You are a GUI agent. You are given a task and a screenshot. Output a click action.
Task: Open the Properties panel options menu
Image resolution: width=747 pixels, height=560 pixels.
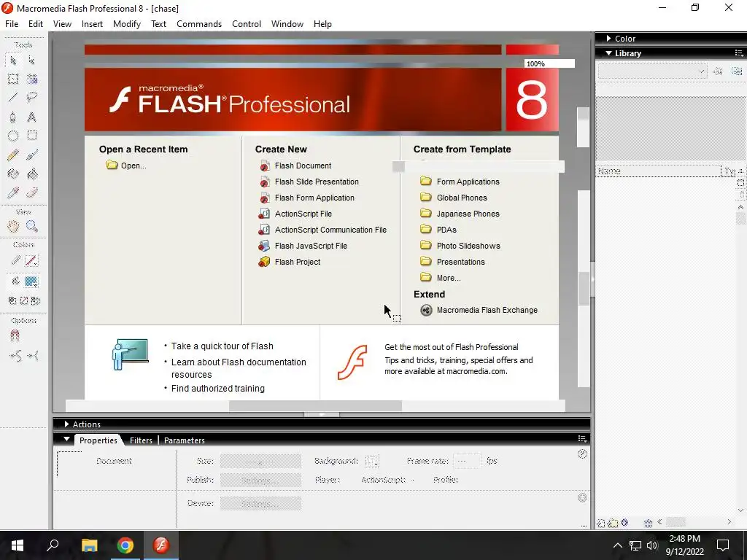point(582,438)
